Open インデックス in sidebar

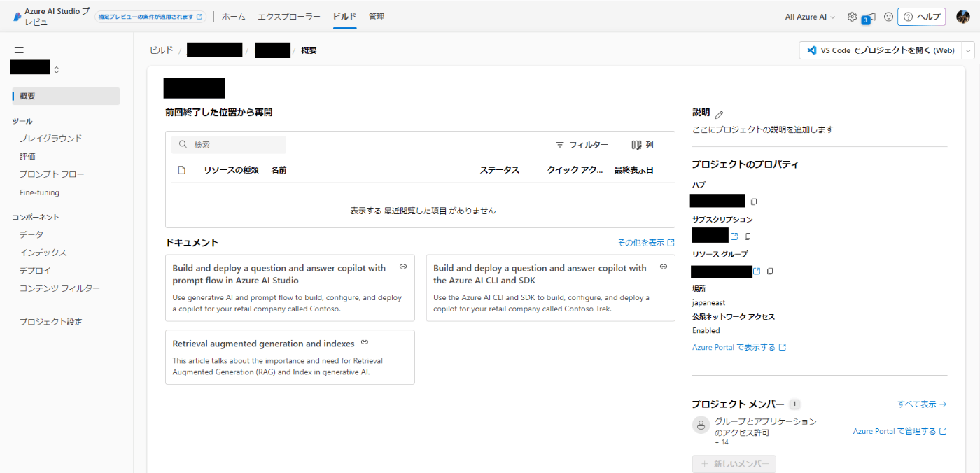click(43, 253)
